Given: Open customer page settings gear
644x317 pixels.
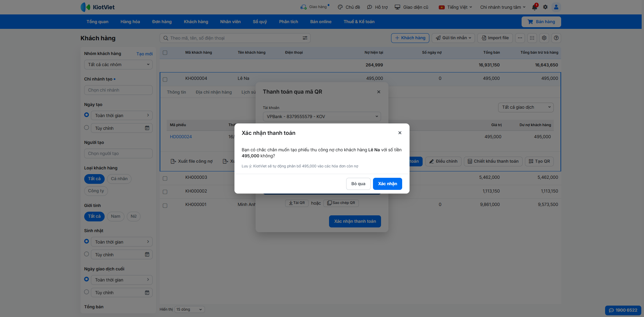Looking at the screenshot, I should click(x=544, y=38).
